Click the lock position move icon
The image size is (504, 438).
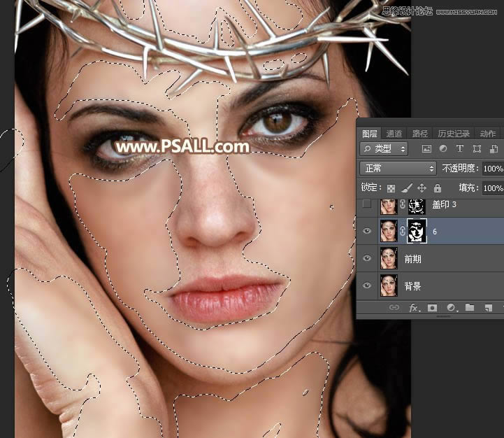422,188
